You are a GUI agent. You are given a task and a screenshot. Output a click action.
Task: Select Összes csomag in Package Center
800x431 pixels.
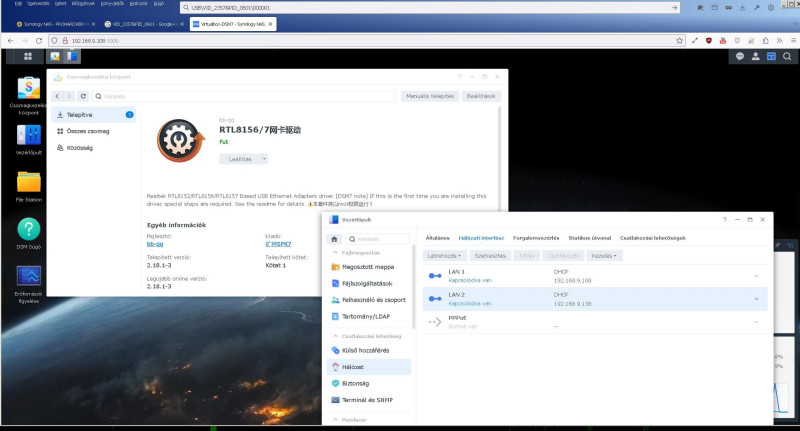pos(94,131)
